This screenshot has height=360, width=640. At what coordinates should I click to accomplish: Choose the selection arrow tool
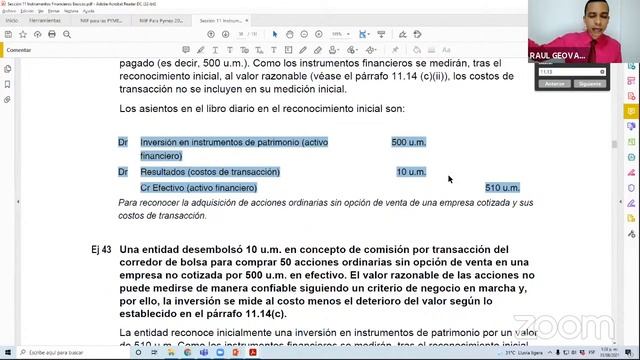(x=275, y=34)
